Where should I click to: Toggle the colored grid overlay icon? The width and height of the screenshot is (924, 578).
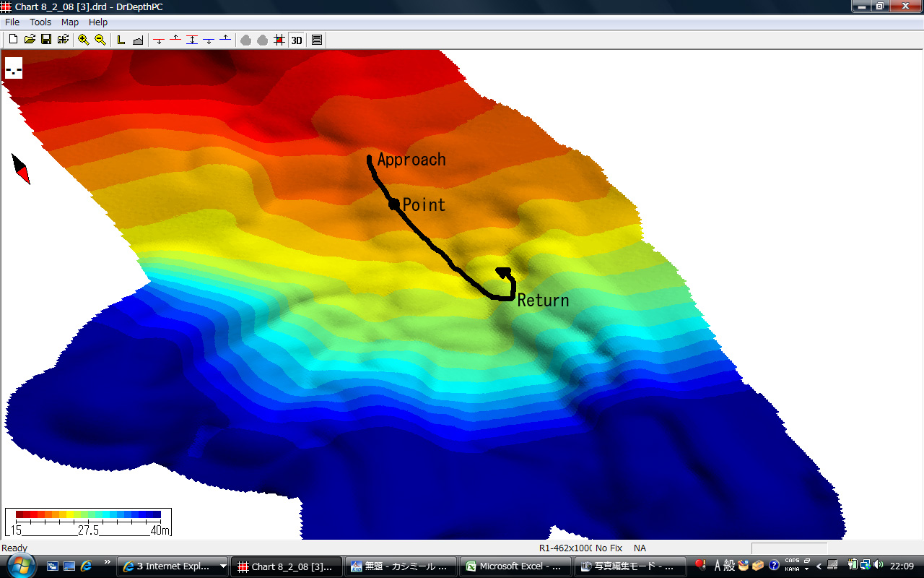point(279,40)
